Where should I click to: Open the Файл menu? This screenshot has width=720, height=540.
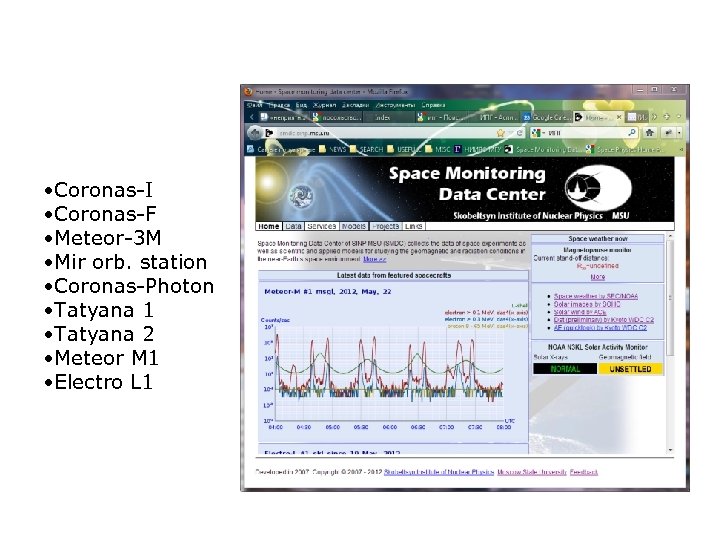point(255,105)
